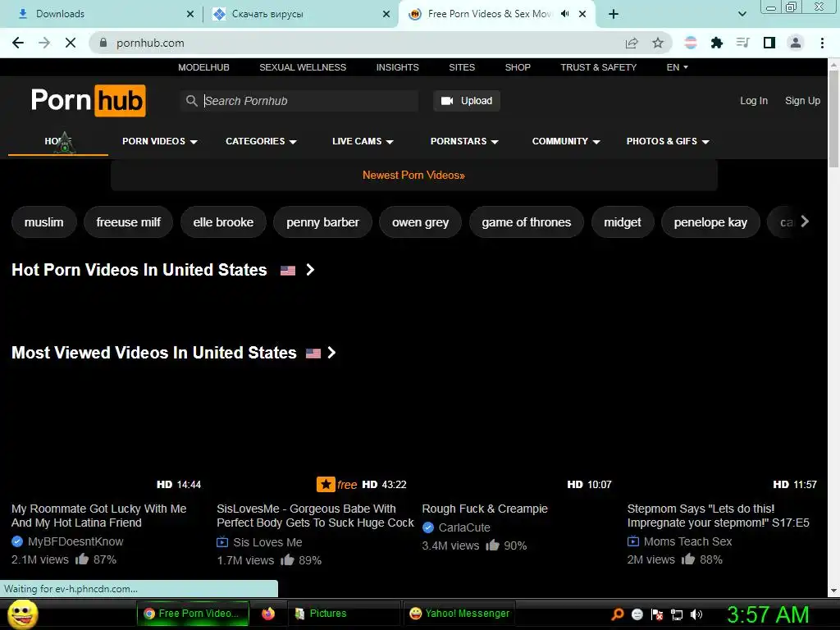This screenshot has height=630, width=840.
Task: Click the page vertical scrollbar thumb
Action: pyautogui.click(x=833, y=118)
